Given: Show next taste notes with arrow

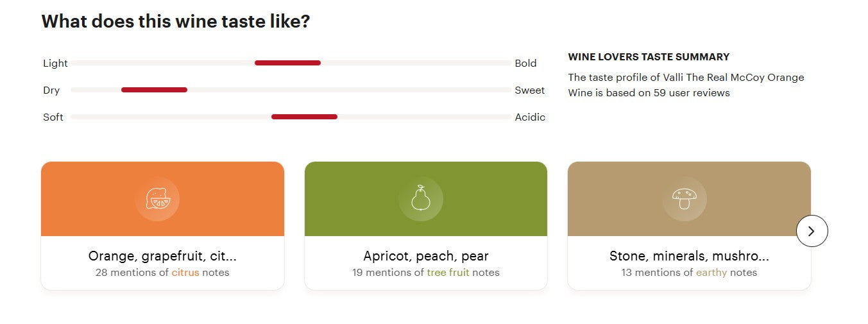Looking at the screenshot, I should 812,231.
